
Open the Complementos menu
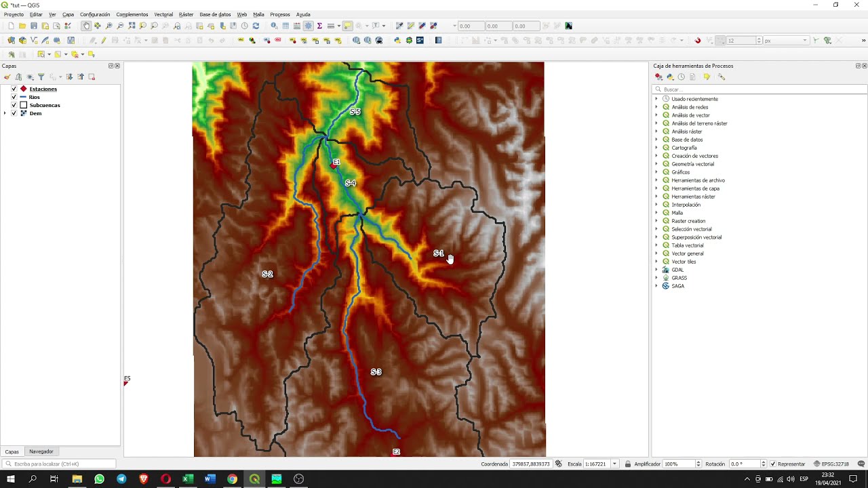coord(132,14)
